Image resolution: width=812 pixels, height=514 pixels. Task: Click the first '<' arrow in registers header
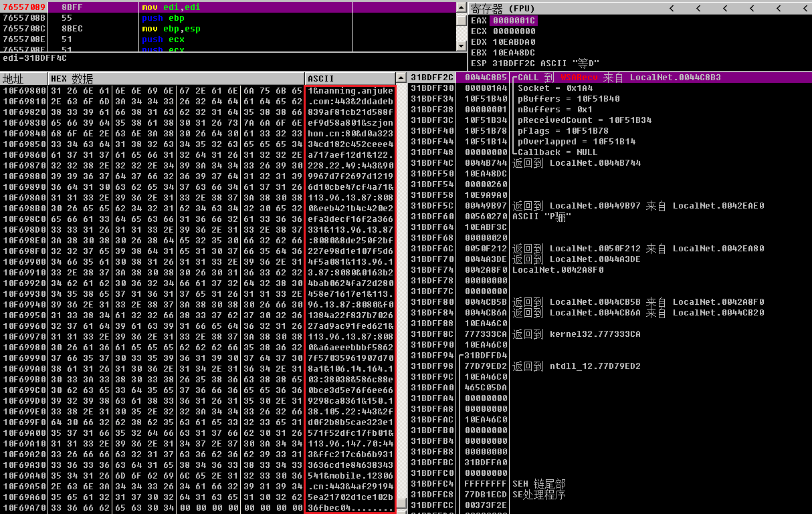672,8
